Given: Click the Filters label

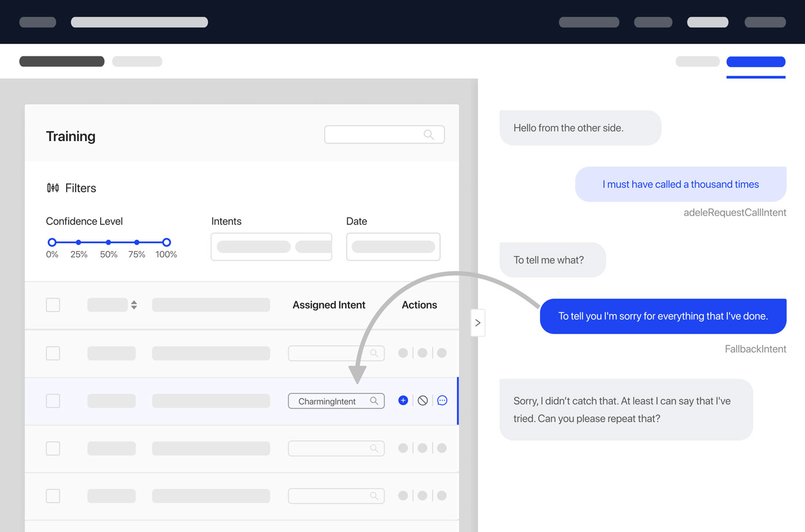Looking at the screenshot, I should (x=80, y=188).
